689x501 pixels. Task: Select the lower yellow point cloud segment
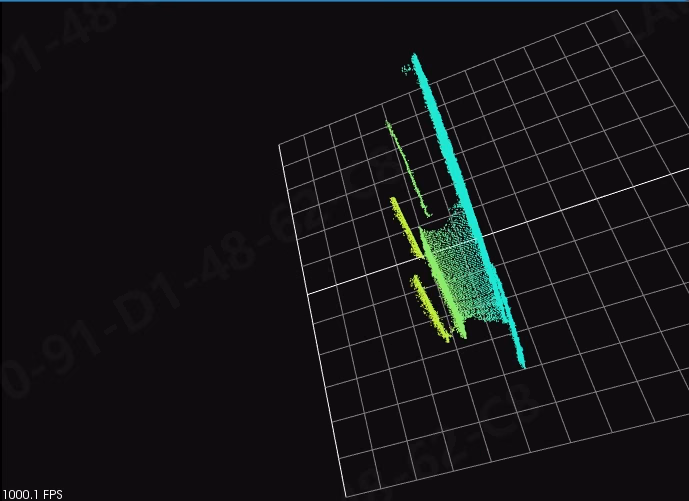click(x=431, y=309)
